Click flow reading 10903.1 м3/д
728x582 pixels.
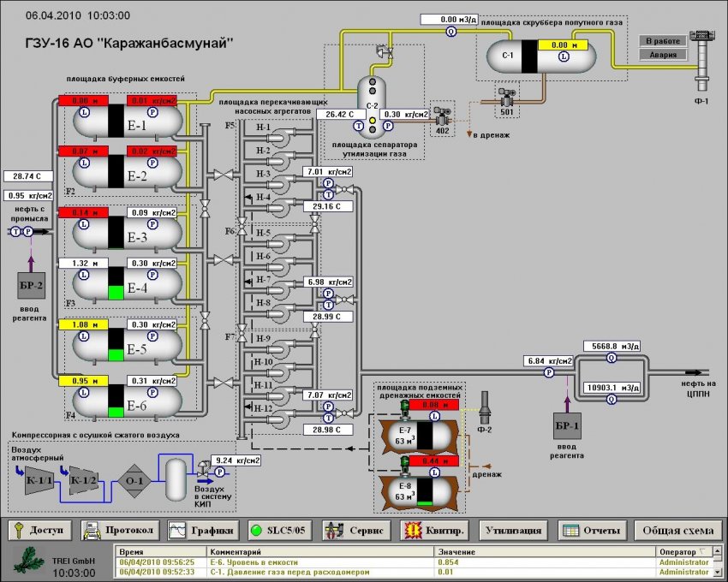click(612, 387)
